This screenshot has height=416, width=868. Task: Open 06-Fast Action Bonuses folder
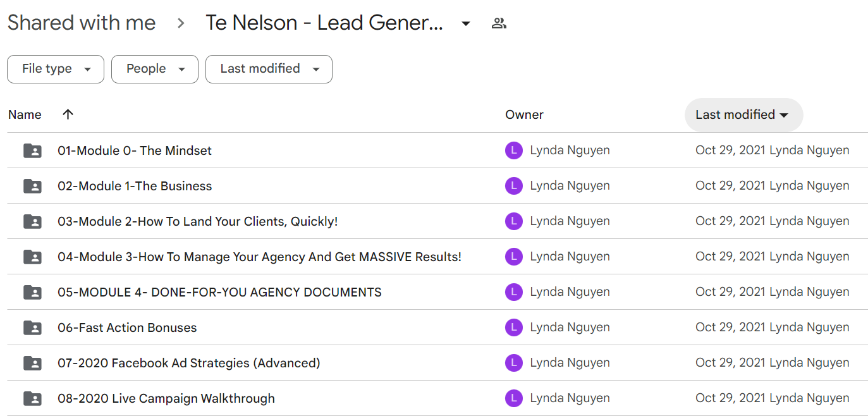127,327
